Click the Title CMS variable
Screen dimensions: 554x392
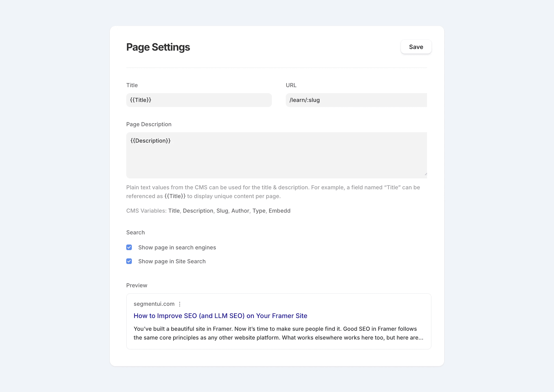pyautogui.click(x=174, y=211)
